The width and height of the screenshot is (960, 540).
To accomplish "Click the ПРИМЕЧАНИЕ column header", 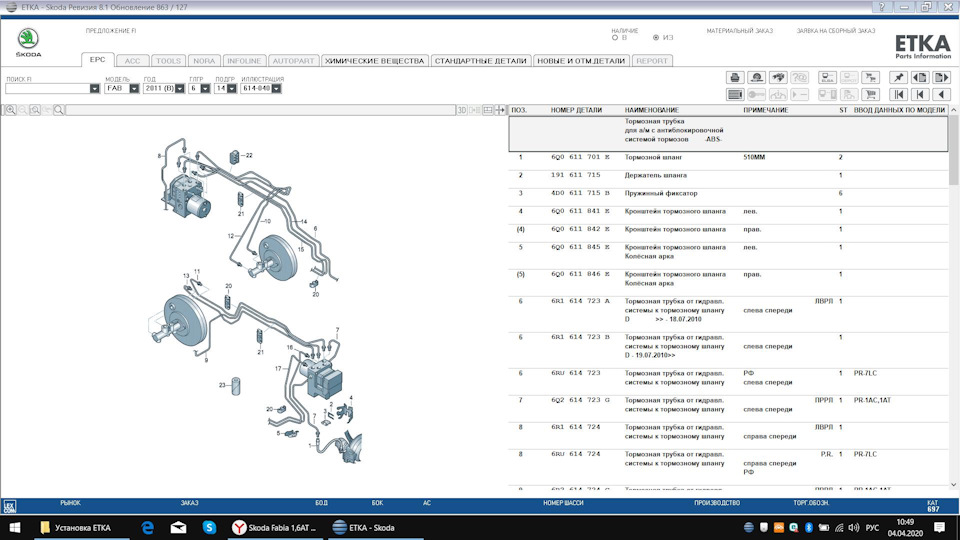I will click(x=765, y=110).
